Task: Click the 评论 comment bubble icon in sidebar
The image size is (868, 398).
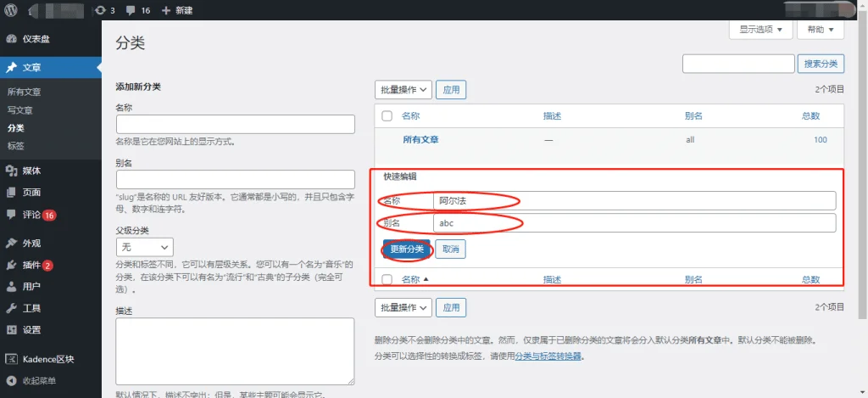Action: 11,215
